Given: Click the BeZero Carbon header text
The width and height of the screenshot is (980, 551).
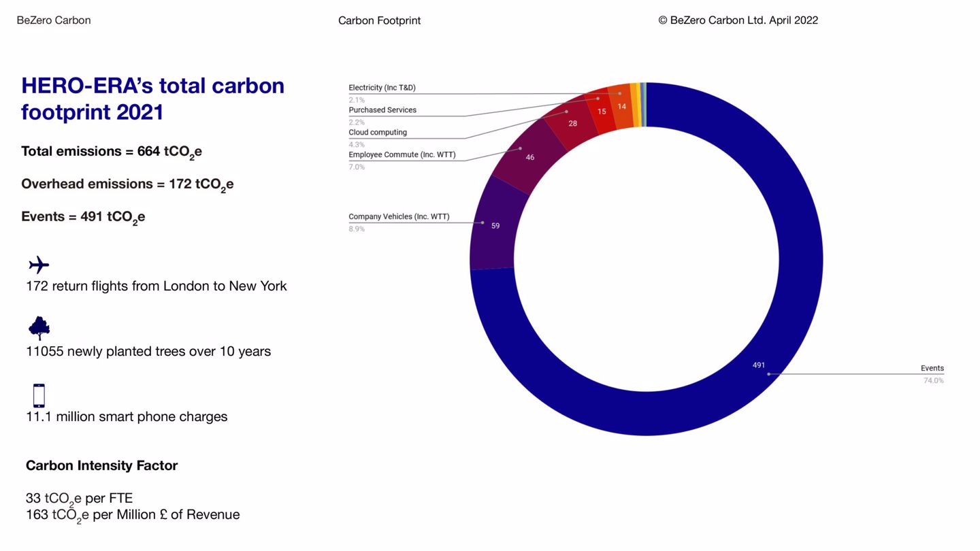Looking at the screenshot, I should (54, 20).
